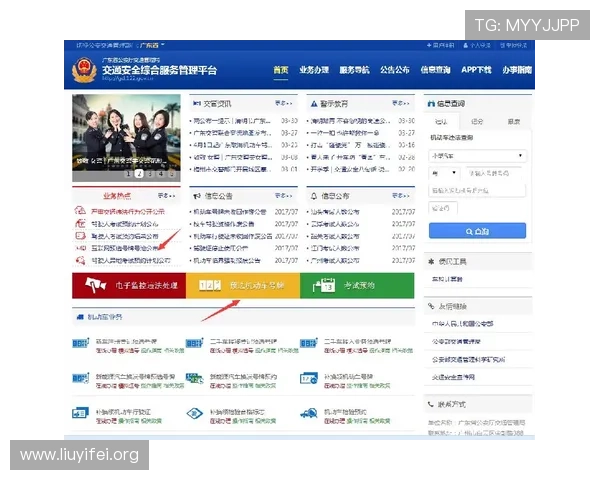Switch to third tab in 信息查询 panel
This screenshot has height=480, width=600.
[x=514, y=122]
